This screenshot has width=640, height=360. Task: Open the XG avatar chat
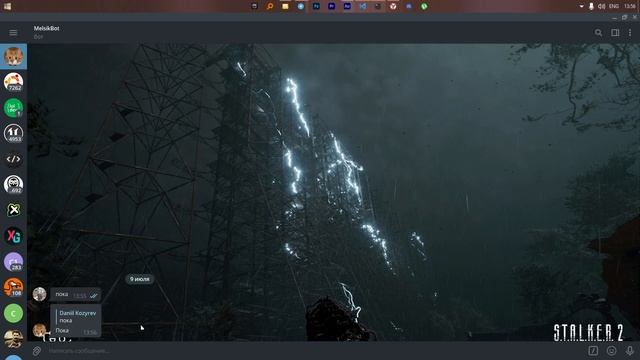click(13, 236)
